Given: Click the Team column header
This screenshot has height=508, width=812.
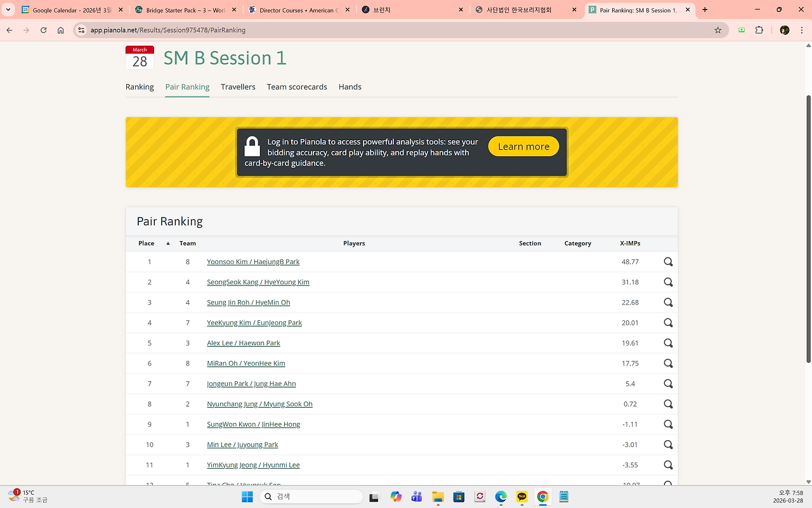Looking at the screenshot, I should click(x=188, y=244).
